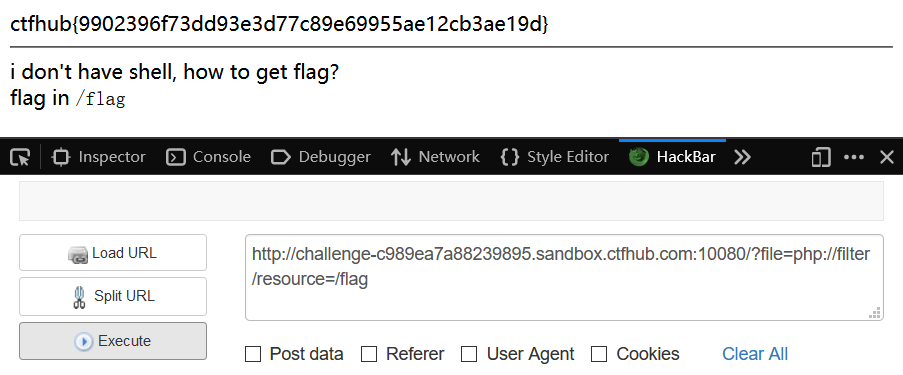Switch to the Console tab
The height and width of the screenshot is (375, 903).
(x=208, y=157)
